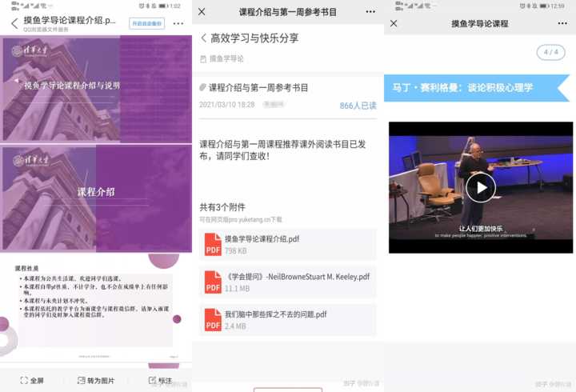The height and width of the screenshot is (392, 576).
Task: Tap 转为图片 convert to image button
Action: click(x=96, y=381)
